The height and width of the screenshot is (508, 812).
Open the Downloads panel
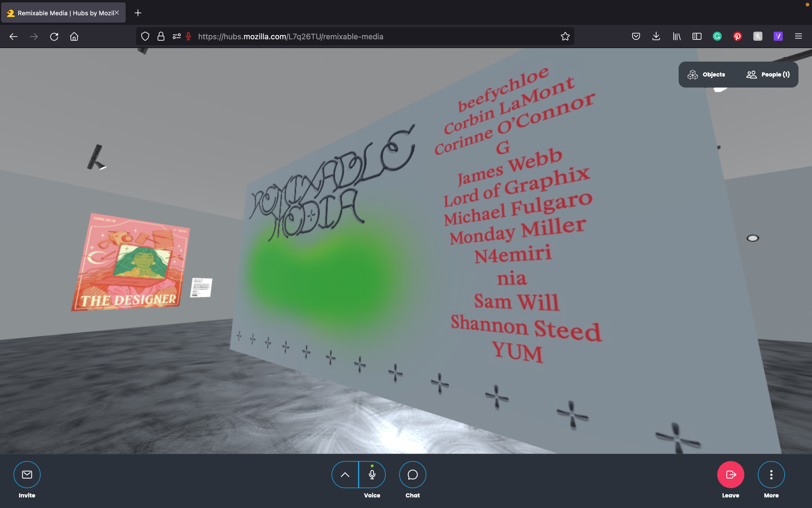(656, 36)
